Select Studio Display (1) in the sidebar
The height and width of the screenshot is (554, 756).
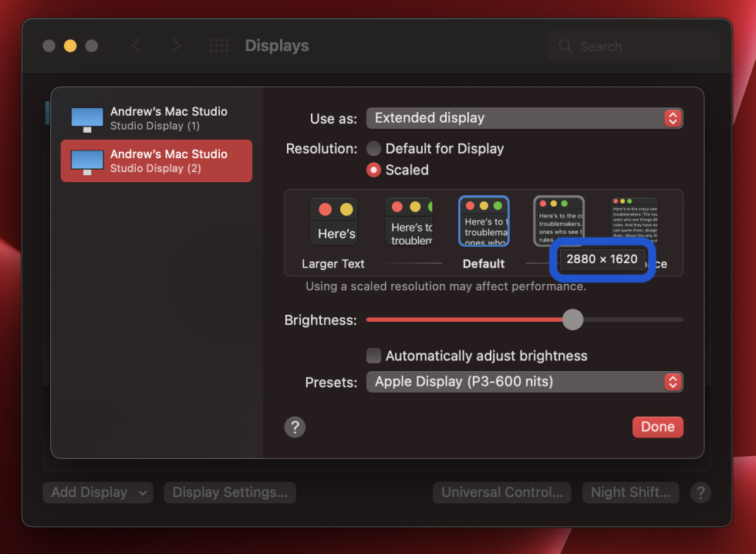[156, 119]
